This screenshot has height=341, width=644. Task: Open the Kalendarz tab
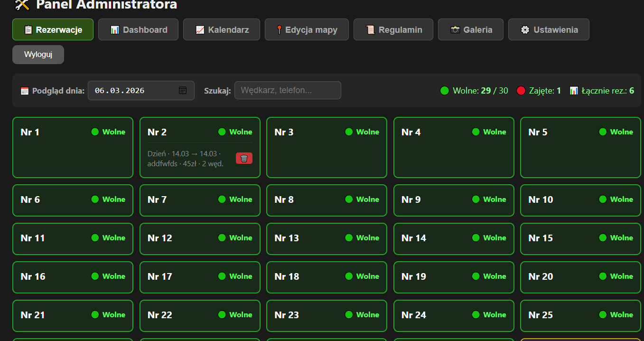coord(222,29)
